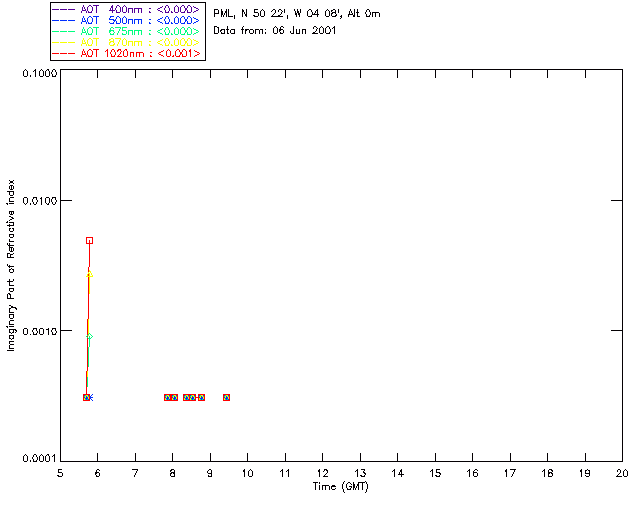Click the 0.1000 y-axis tick label
640x512 pixels.
coord(40,73)
